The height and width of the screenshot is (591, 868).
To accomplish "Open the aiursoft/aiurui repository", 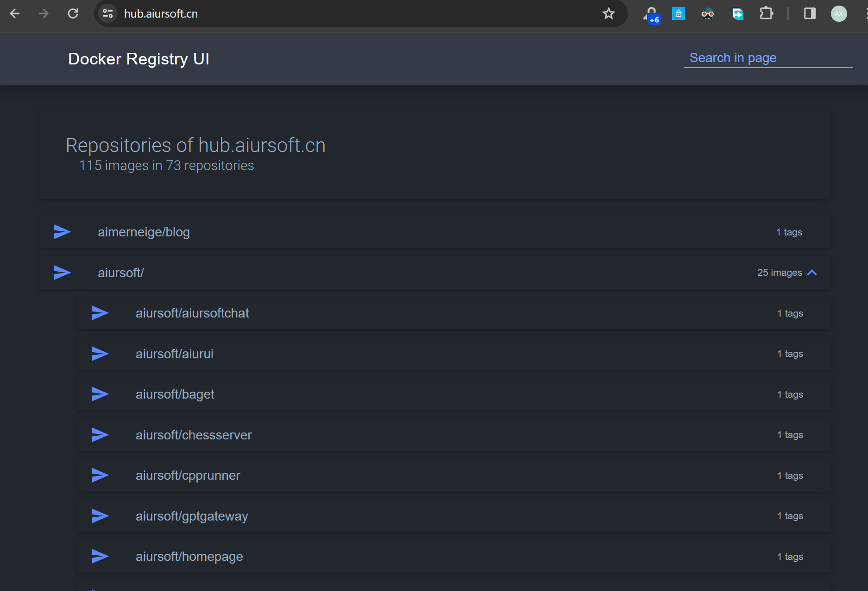I will 174,354.
